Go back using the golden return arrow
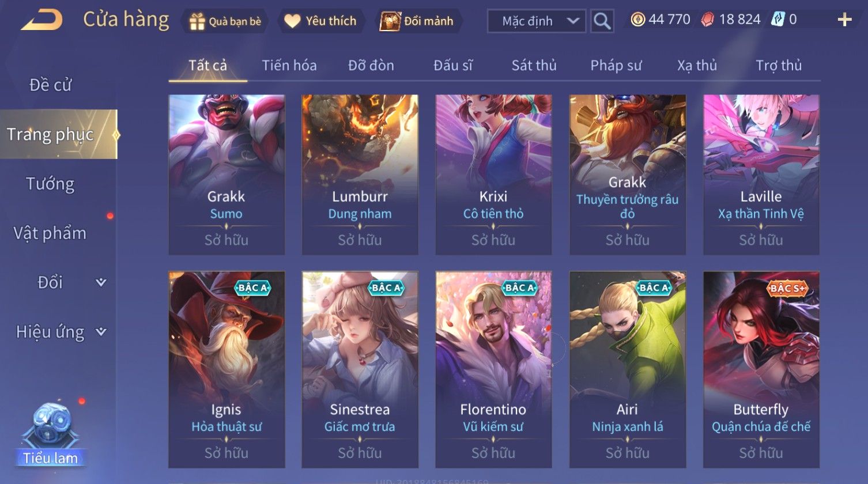868x484 pixels. pos(41,20)
